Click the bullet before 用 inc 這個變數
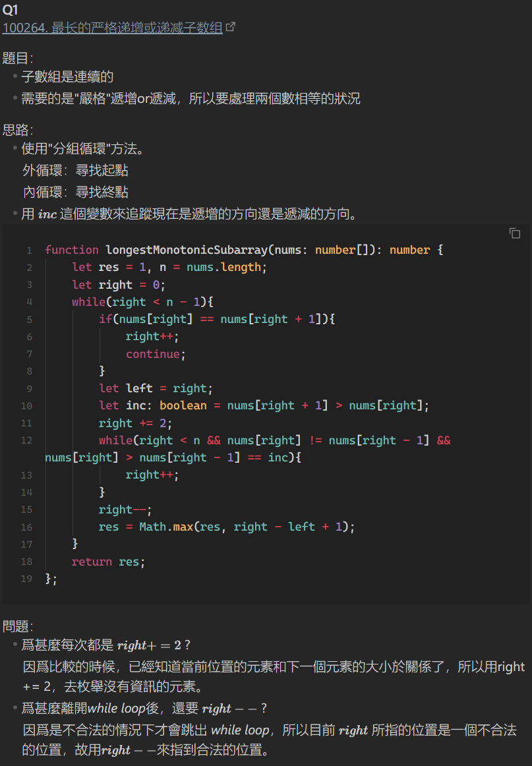Image resolution: width=532 pixels, height=766 pixels. click(15, 214)
